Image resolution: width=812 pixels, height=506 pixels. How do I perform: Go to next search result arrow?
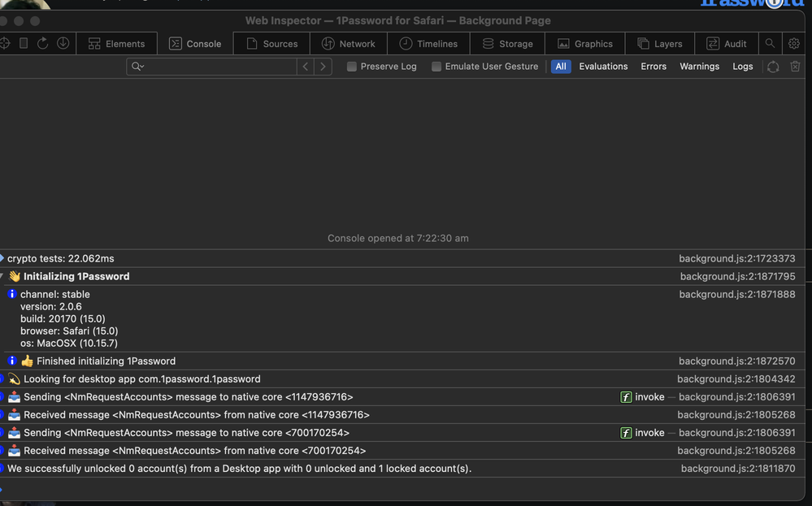[x=323, y=67]
